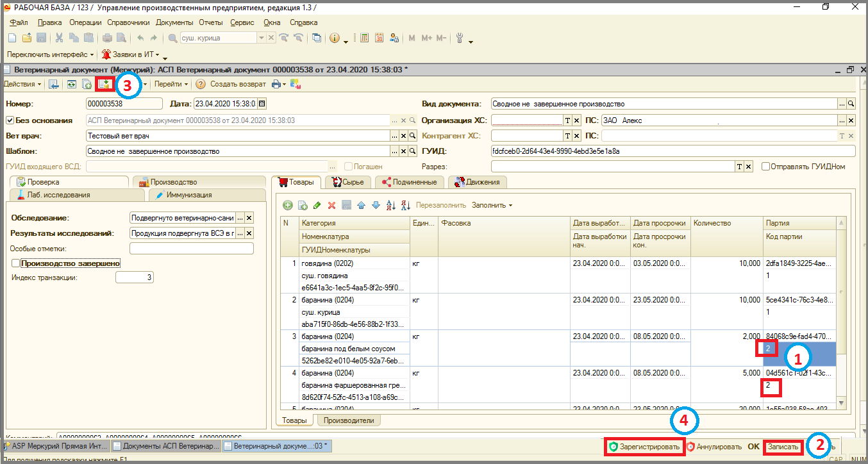This screenshot has height=464, width=868.
Task: Click the Move row down arrow icon
Action: tap(376, 205)
